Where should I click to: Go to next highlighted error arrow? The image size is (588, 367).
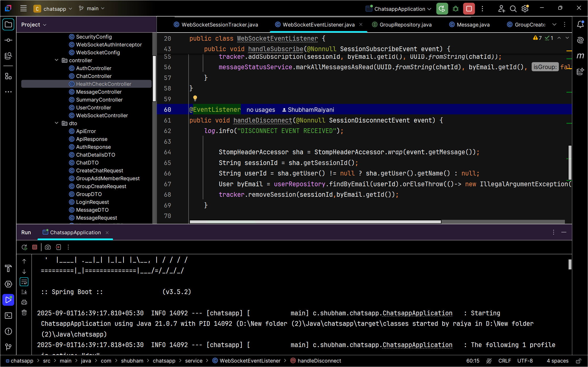click(567, 38)
